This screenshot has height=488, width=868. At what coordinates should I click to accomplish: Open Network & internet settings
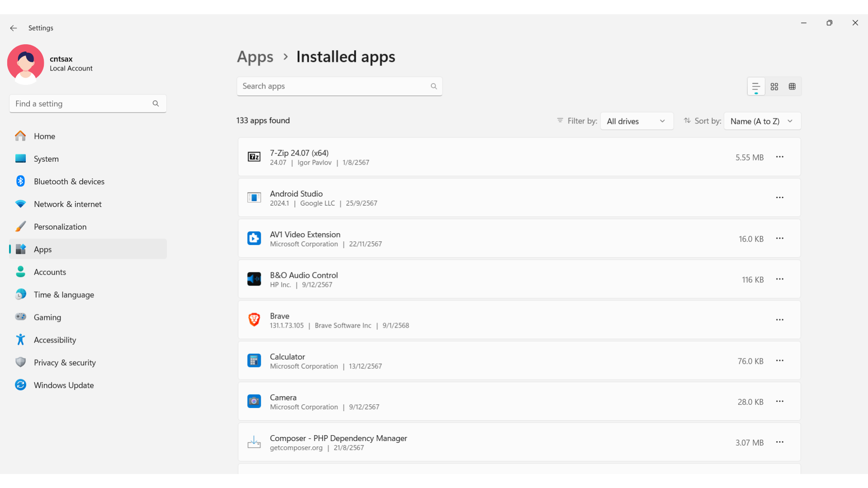[x=88, y=204]
